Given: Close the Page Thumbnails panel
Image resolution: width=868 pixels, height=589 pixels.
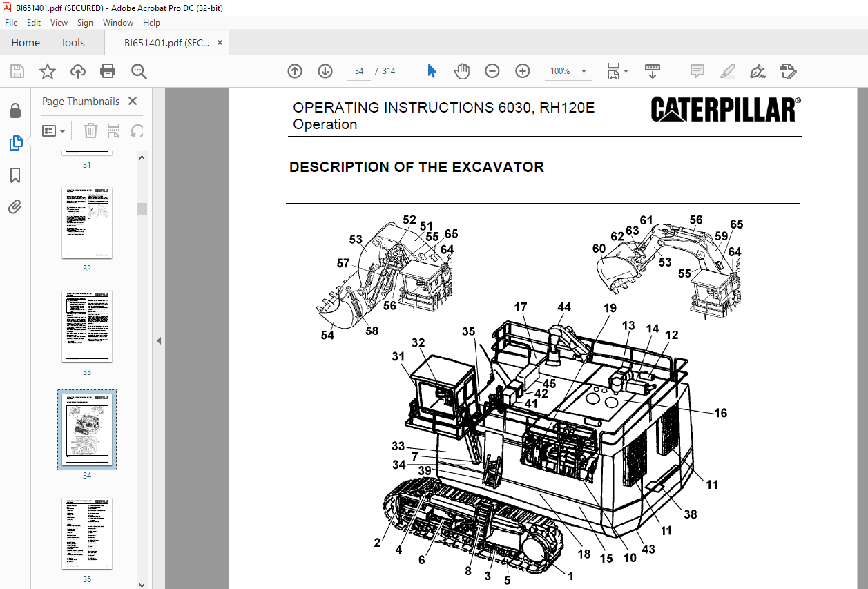Looking at the screenshot, I should coord(133,101).
